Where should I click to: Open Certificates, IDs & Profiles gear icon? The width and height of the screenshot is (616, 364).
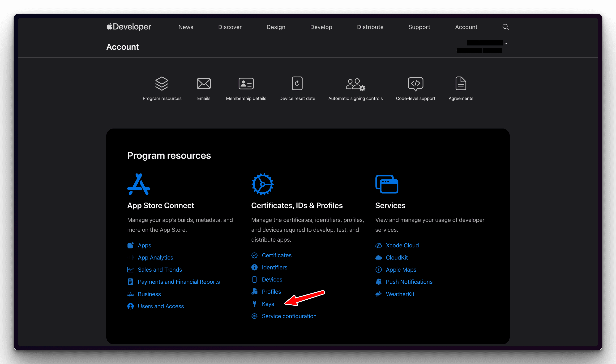(262, 184)
